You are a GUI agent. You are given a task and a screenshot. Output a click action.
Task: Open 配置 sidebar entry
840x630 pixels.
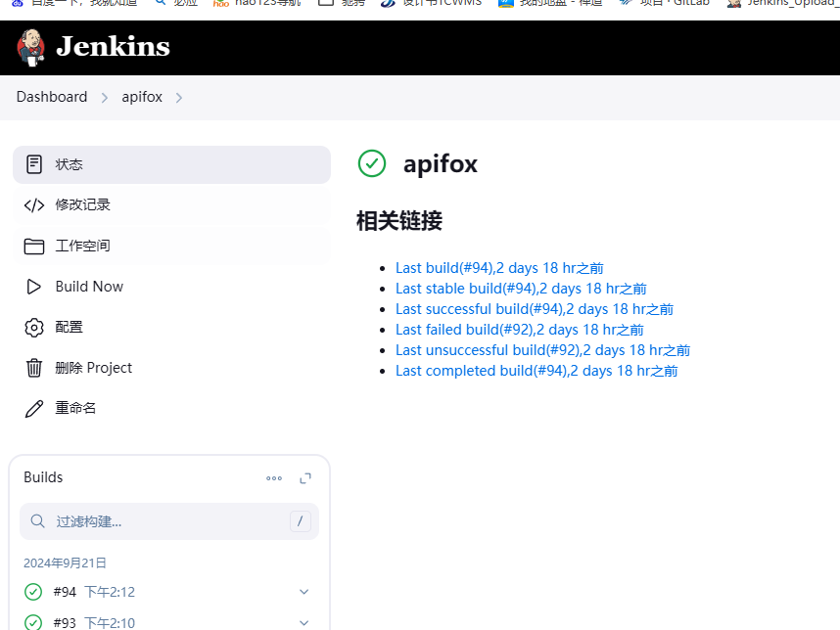coord(171,327)
